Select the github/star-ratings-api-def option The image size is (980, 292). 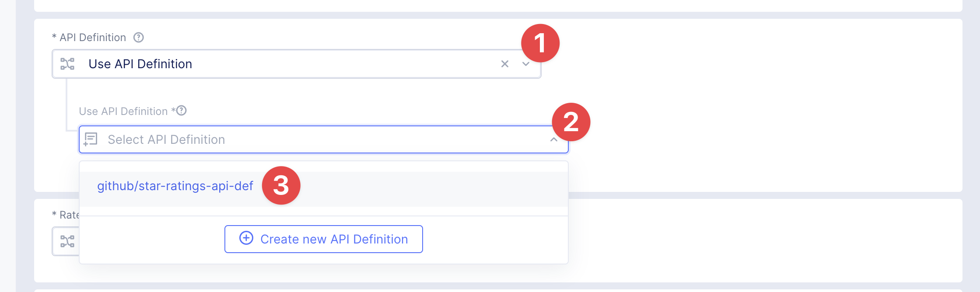pyautogui.click(x=175, y=186)
